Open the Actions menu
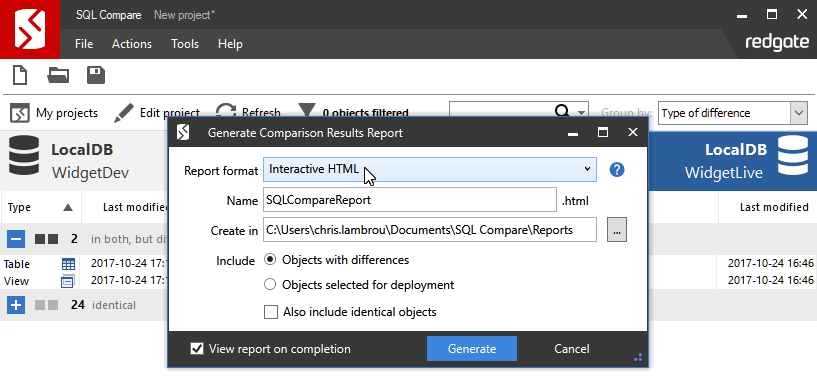The image size is (817, 381). coord(132,44)
